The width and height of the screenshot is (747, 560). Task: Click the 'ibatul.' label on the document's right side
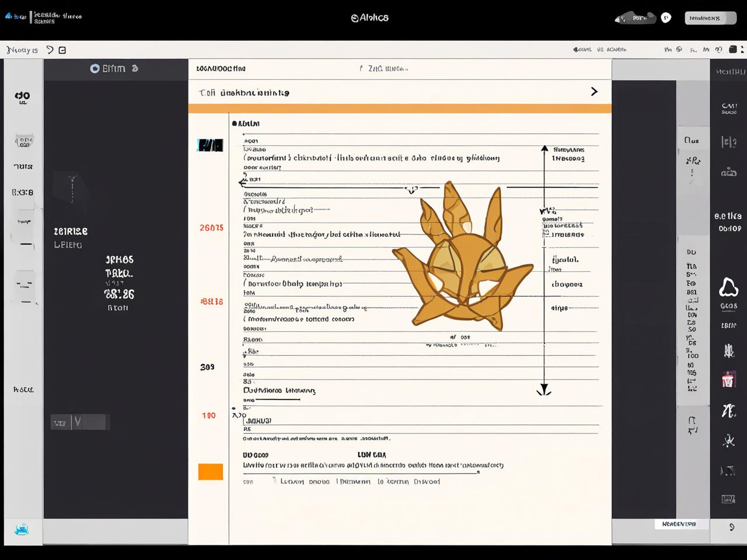coord(566,260)
